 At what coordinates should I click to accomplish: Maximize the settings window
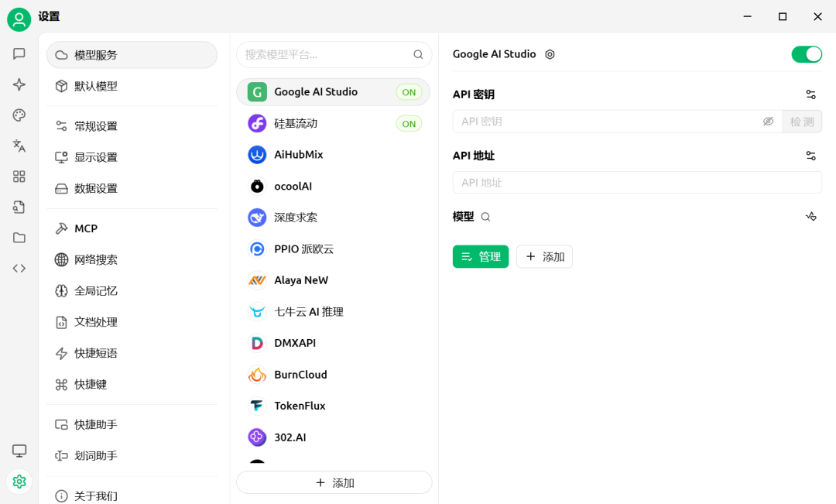783,16
